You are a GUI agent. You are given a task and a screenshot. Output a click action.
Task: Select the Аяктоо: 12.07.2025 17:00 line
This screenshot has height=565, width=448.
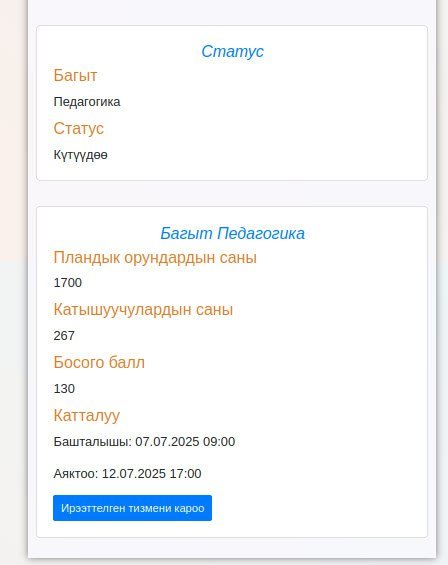(127, 473)
